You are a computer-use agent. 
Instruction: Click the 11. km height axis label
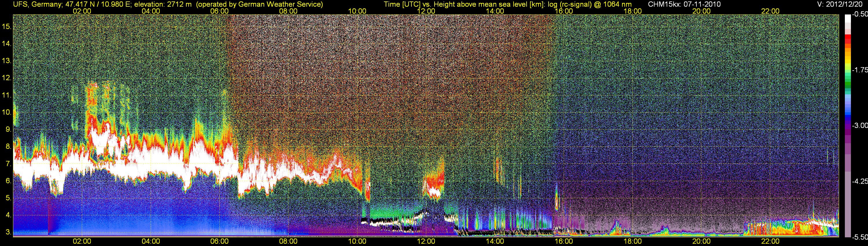[7, 95]
